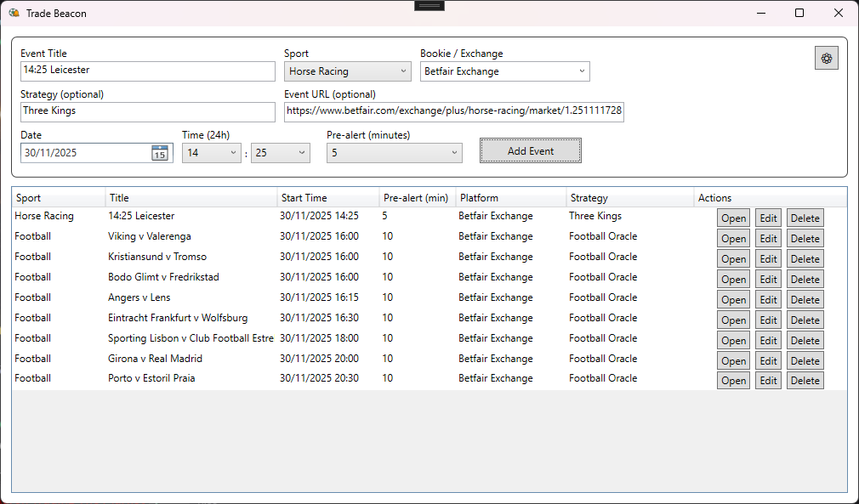This screenshot has width=859, height=504.
Task: Click the Trade Beacon title bar icon
Action: tap(14, 13)
